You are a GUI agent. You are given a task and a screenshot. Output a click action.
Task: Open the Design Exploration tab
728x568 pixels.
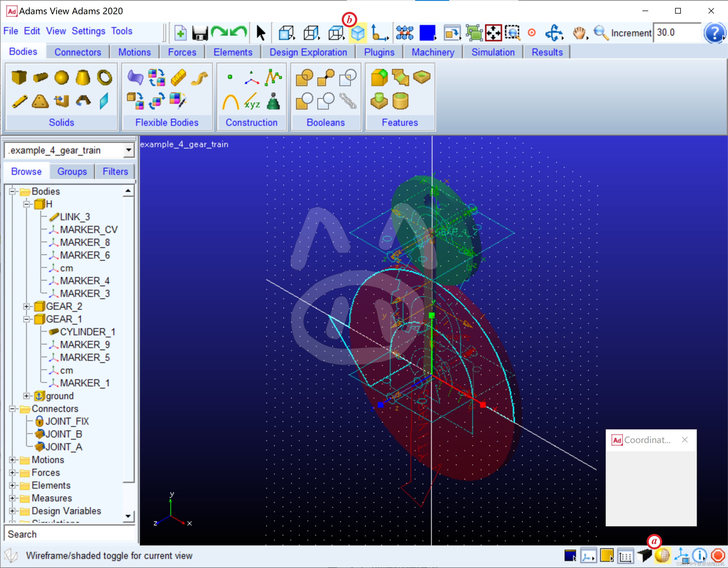click(308, 52)
